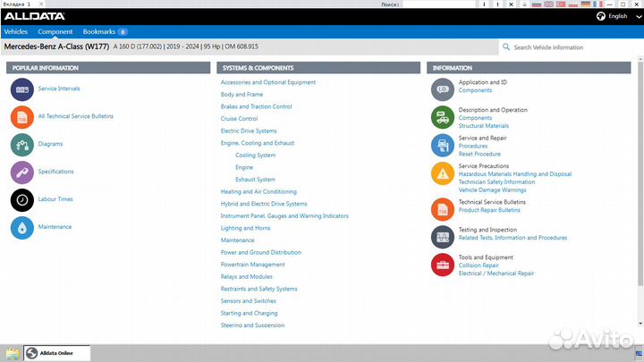Click the Search Vehicle Information field
The height and width of the screenshot is (362, 644).
[x=569, y=47]
